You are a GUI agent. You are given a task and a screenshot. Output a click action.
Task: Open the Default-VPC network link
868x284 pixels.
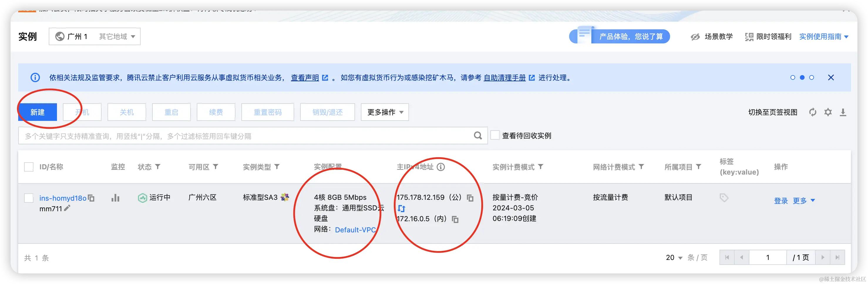(x=355, y=230)
